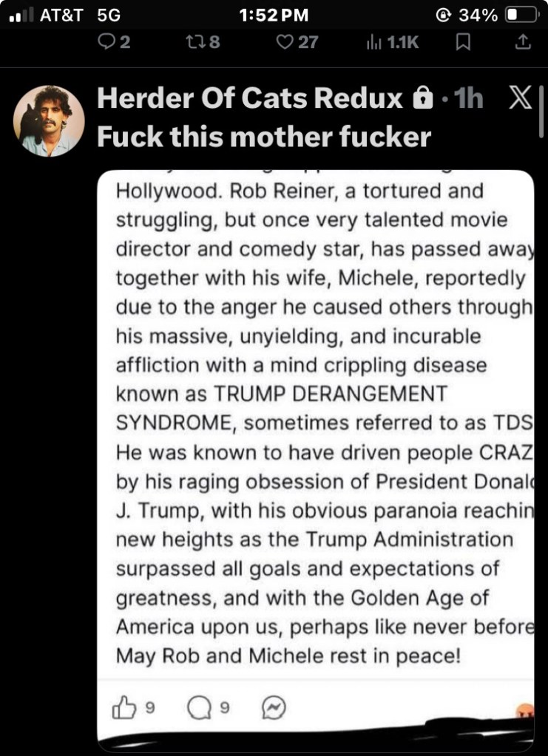Viewport: 548px width, 756px height.
Task: Tap the 1:52 PM clock
Action: (274, 15)
